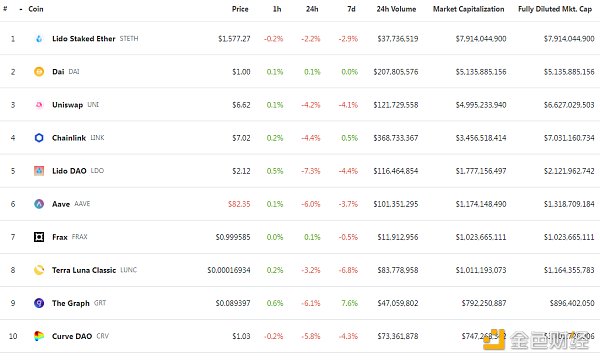Click The Graph purple logo icon
This screenshot has height=361, width=600.
[39, 303]
